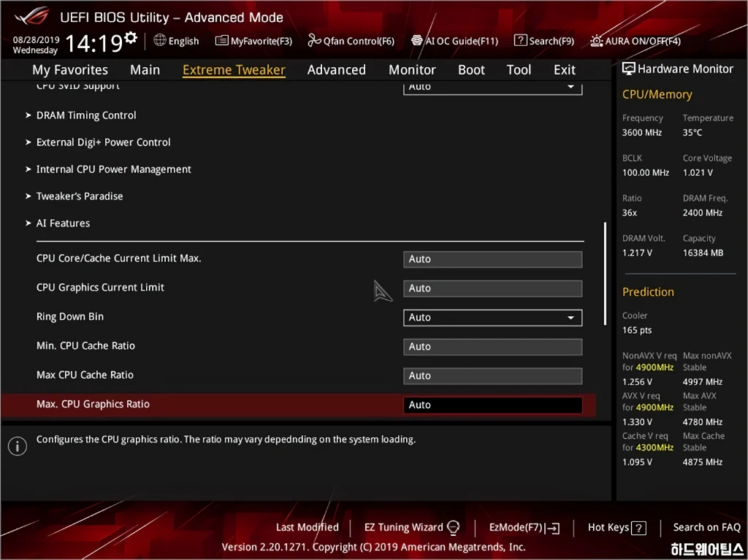Image resolution: width=748 pixels, height=560 pixels.
Task: Click the Min. CPU Cache Ratio label
Action: [86, 346]
